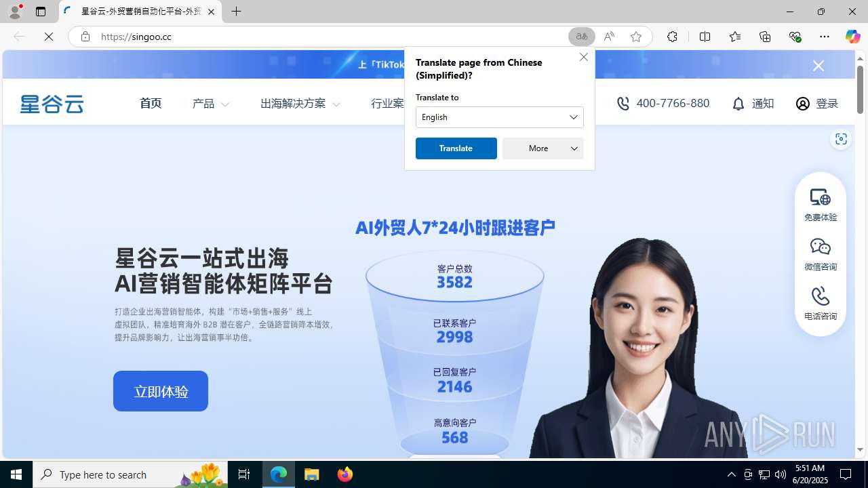Click the page vertical scrollbar thumb
Image resolution: width=868 pixels, height=488 pixels.
point(860,89)
